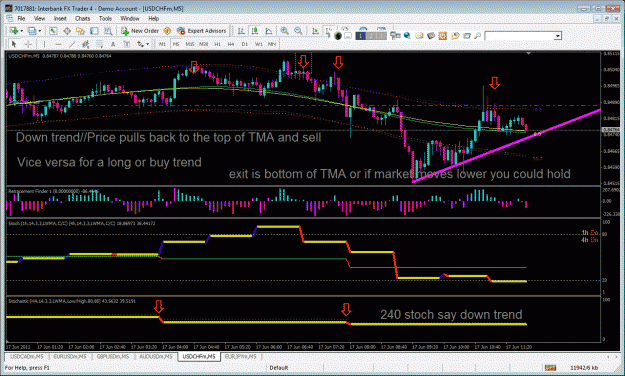Click the chart shift triangle marker atop chart
Image resolution: width=625 pixels, height=376 pixels.
point(529,53)
